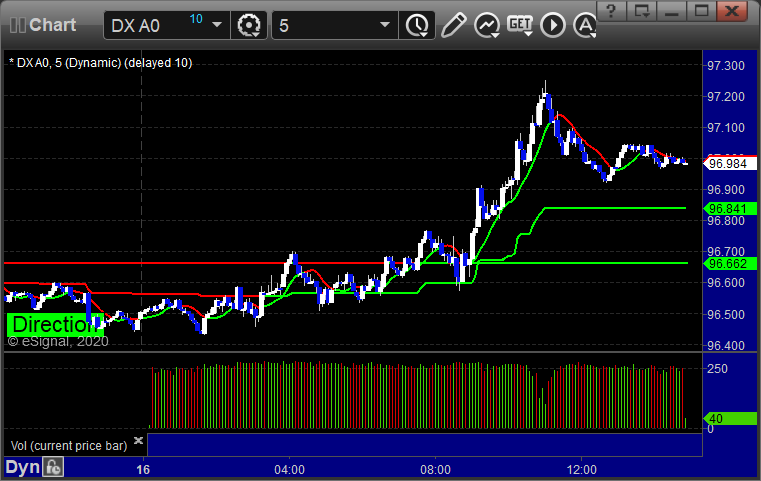Screen dimensions: 761x481
Task: Click the green 'Direction' label on chart
Action: 55,324
